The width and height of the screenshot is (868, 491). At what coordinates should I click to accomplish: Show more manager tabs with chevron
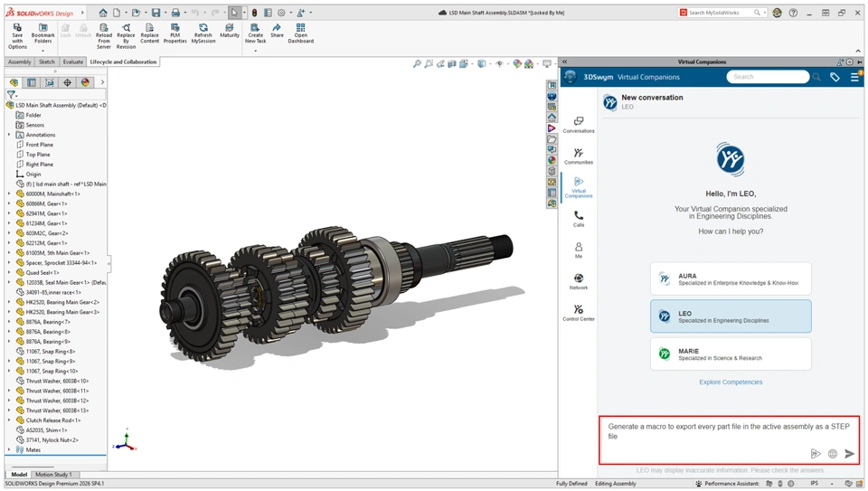point(102,82)
